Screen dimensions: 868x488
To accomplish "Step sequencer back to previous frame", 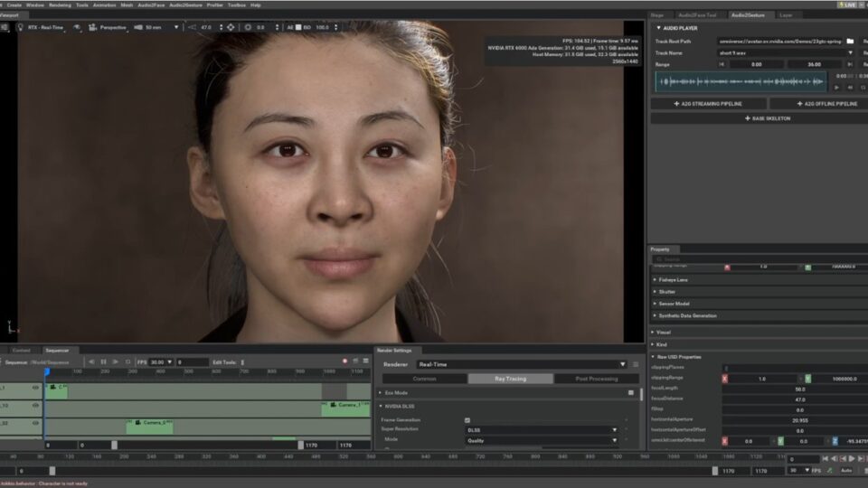I will (x=91, y=361).
